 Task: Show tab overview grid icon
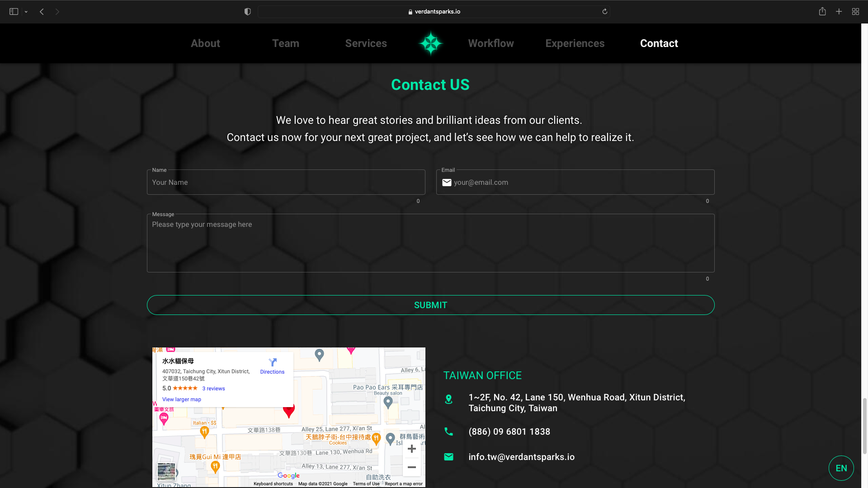point(855,12)
